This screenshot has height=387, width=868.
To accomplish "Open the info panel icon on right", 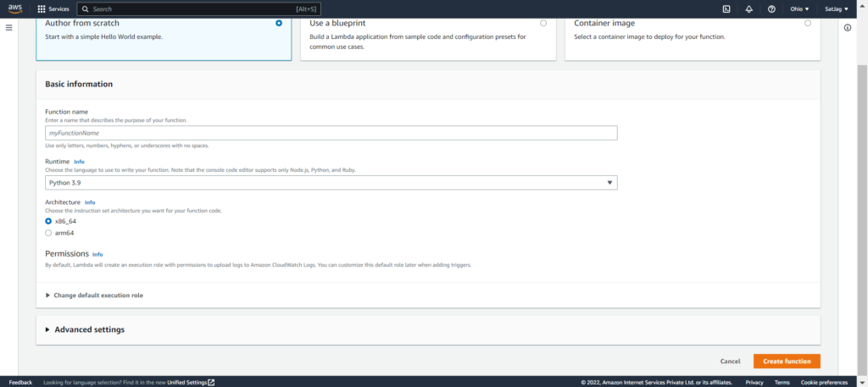I will (848, 28).
